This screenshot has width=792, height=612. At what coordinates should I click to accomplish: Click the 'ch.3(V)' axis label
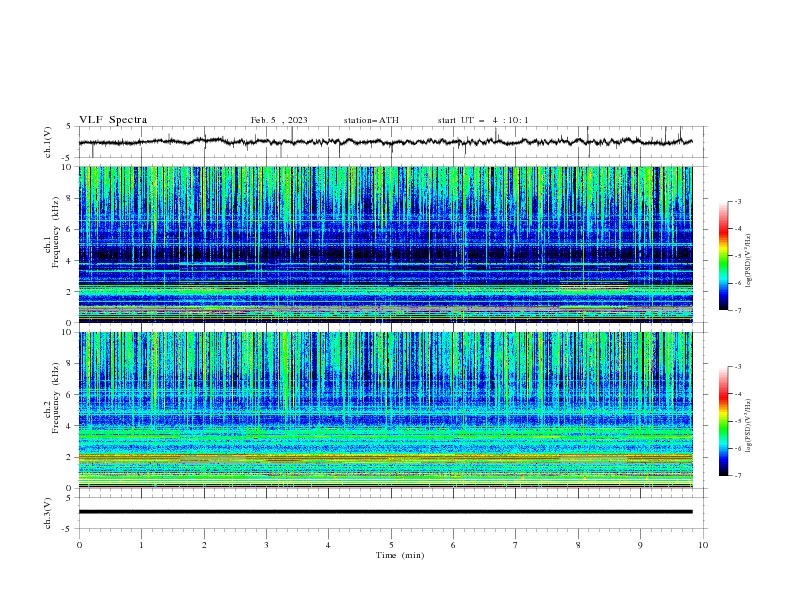tap(48, 514)
